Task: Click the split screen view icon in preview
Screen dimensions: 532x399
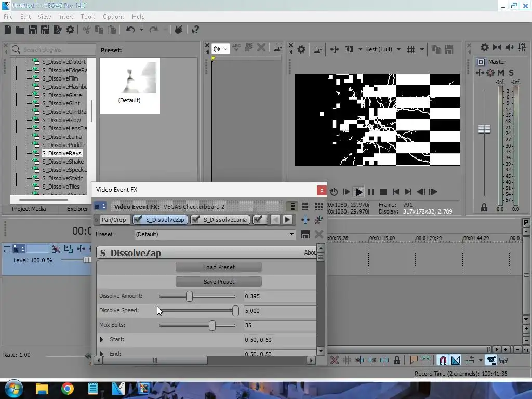Action: [349, 49]
